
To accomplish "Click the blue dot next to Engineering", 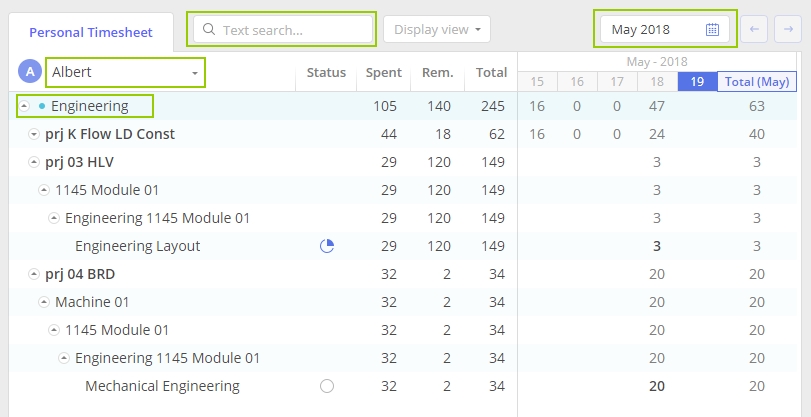I will [42, 107].
